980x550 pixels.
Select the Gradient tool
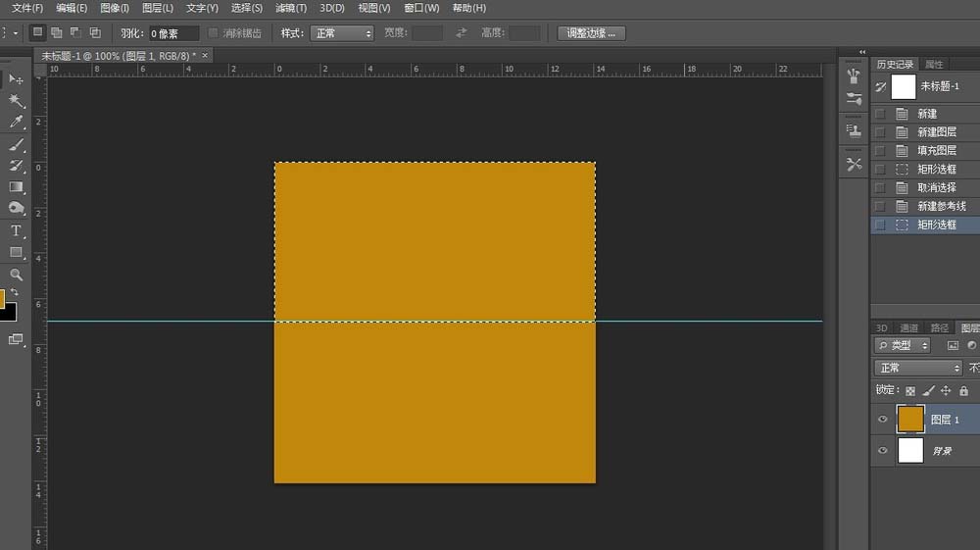click(x=16, y=187)
